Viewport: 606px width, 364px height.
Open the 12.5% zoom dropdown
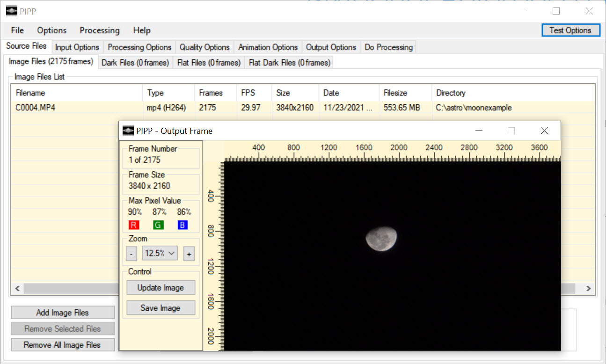point(160,254)
